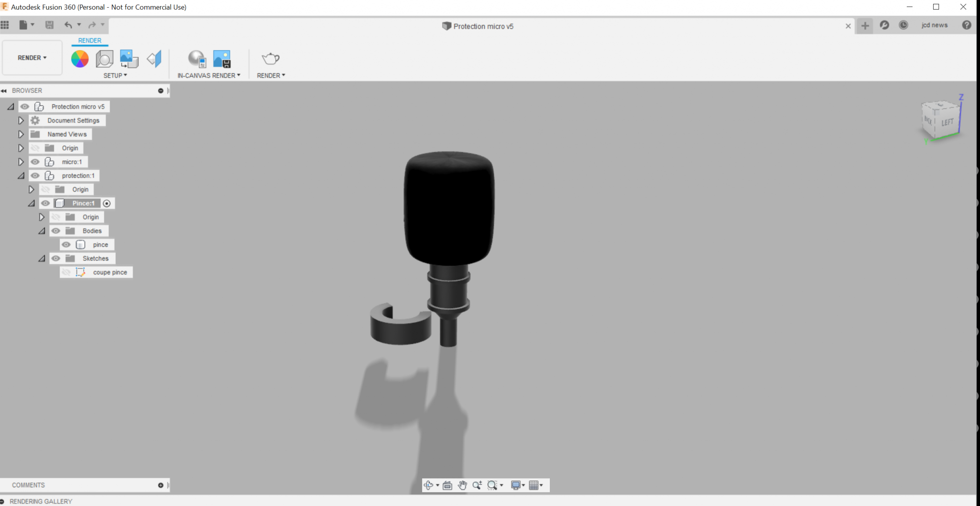
Task: Launch the Render teapot icon
Action: 271,59
